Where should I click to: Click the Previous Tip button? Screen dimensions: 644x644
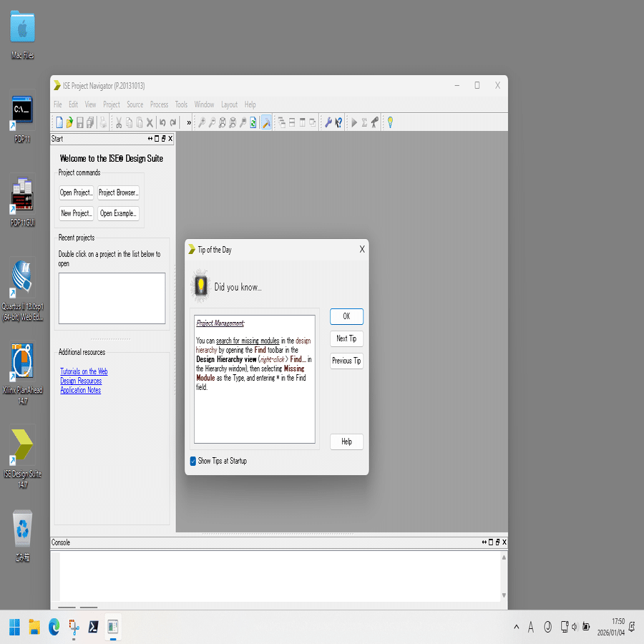(346, 361)
